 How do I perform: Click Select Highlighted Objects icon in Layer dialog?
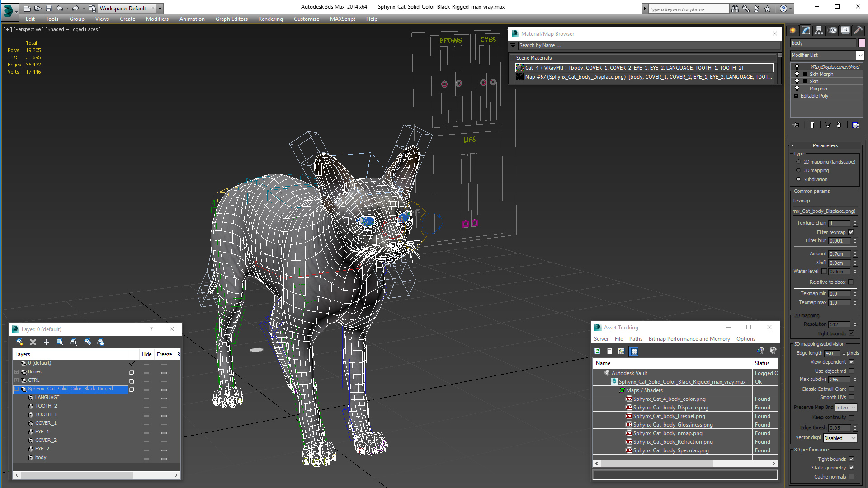60,342
